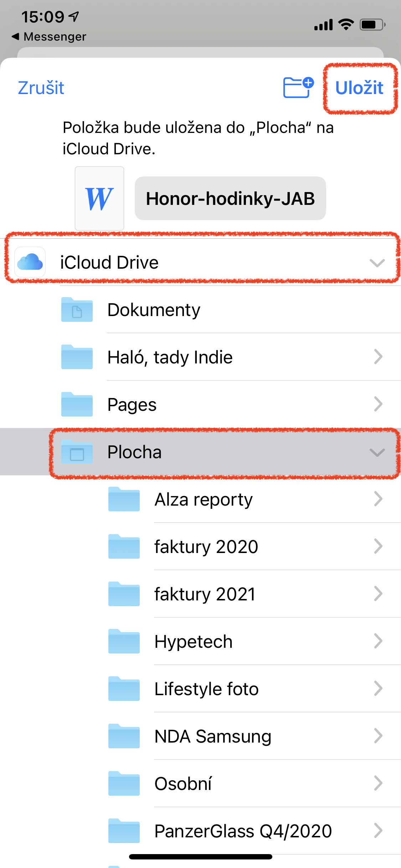
Task: Select the faktury 2021 folder
Action: [205, 594]
